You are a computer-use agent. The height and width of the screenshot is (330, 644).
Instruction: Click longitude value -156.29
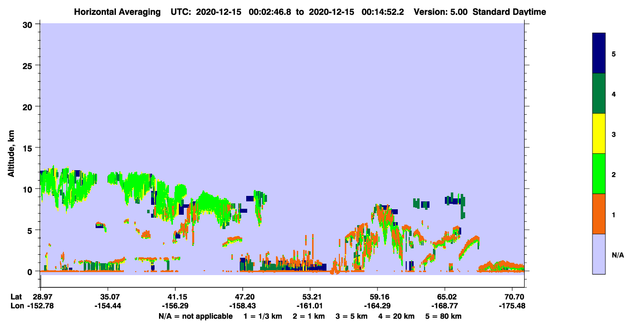(x=175, y=306)
